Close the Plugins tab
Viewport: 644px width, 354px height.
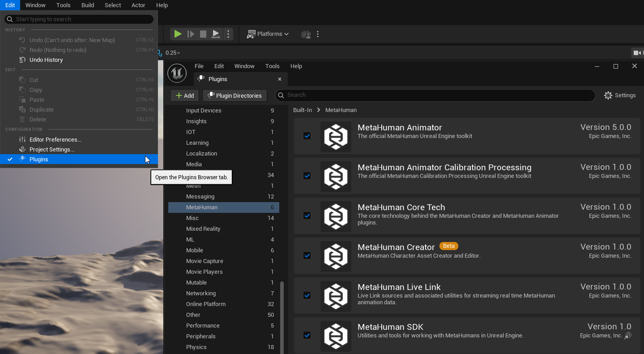280,79
